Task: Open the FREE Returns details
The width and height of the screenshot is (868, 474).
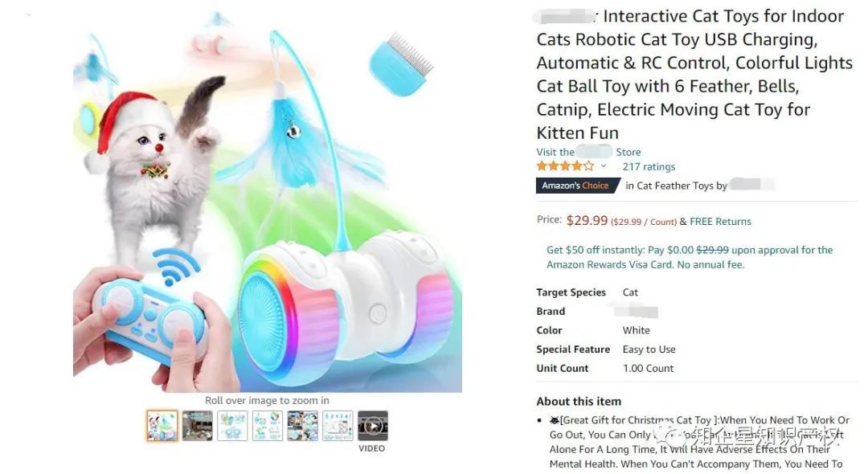Action: [720, 220]
